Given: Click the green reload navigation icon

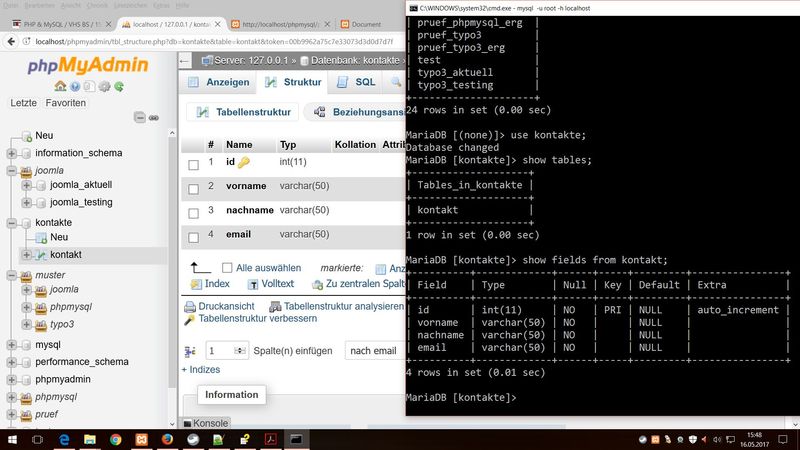Looking at the screenshot, I should [x=119, y=86].
